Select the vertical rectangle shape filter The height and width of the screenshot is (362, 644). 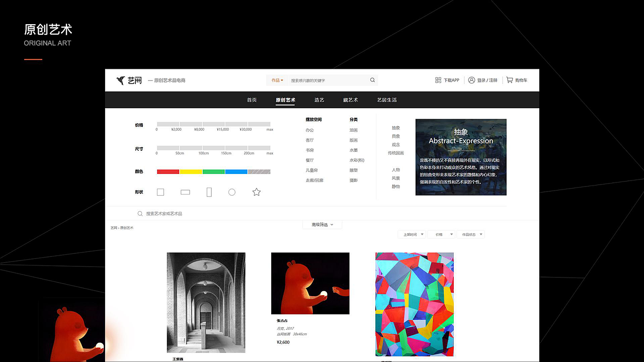coord(209,192)
